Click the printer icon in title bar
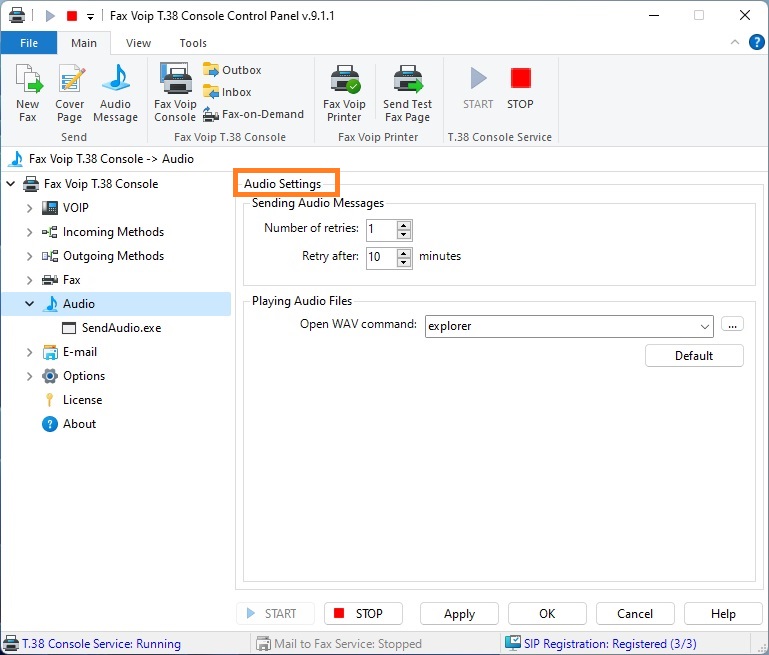The width and height of the screenshot is (769, 655). (x=17, y=15)
